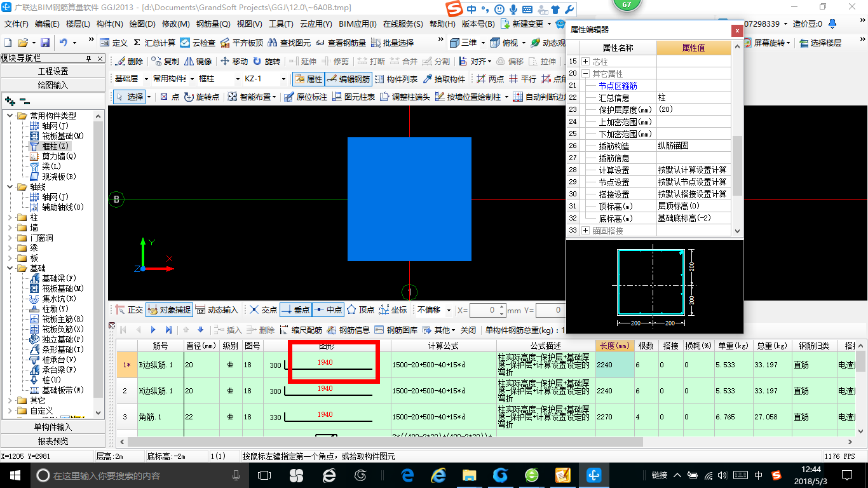Image resolution: width=868 pixels, height=488 pixels.
Task: Open Edge browser from the taskbar
Action: point(407,475)
